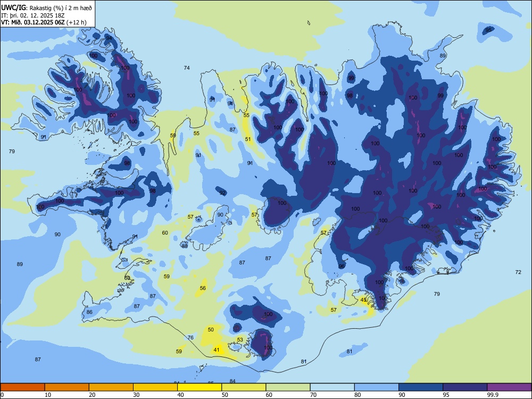Screen dimensions: 532x399
Task: Click the value '72' over the eastern sea
Action: 518,272
